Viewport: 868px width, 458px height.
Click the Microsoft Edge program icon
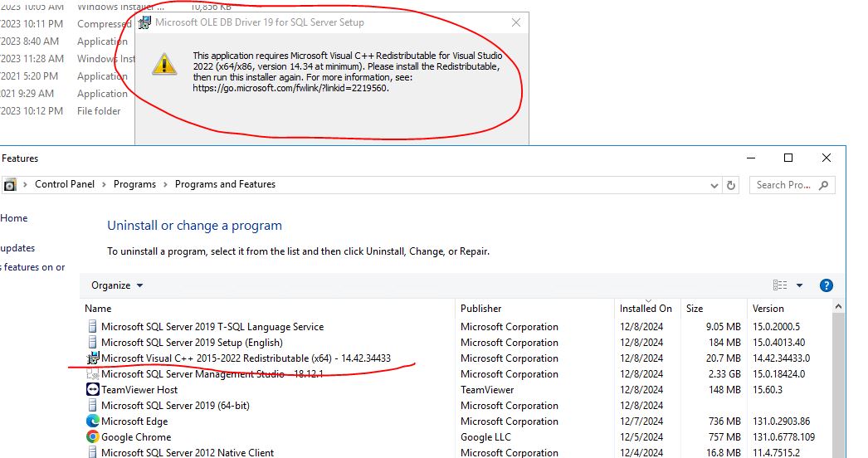tap(92, 421)
